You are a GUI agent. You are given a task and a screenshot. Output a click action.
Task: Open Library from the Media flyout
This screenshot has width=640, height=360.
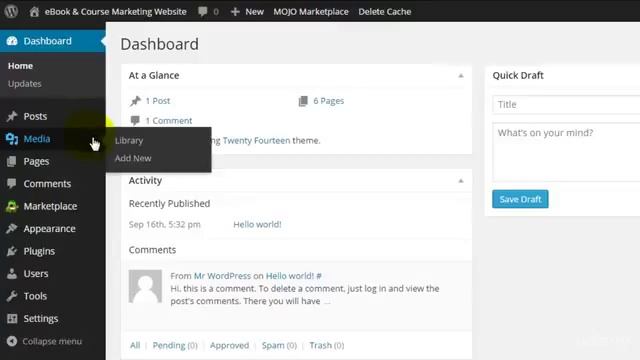point(129,140)
